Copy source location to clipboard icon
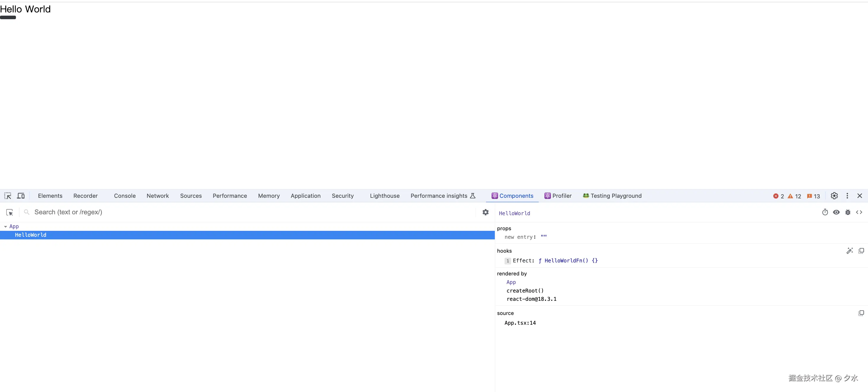Screen dimensions: 868x392 tap(861, 313)
